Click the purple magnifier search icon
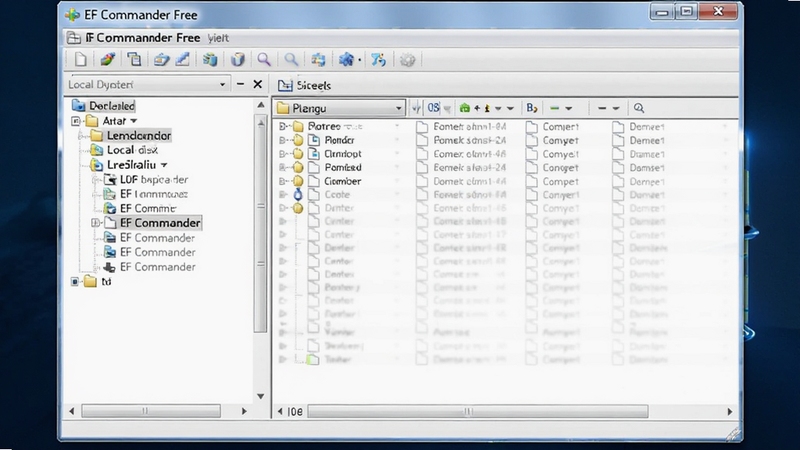 point(264,60)
